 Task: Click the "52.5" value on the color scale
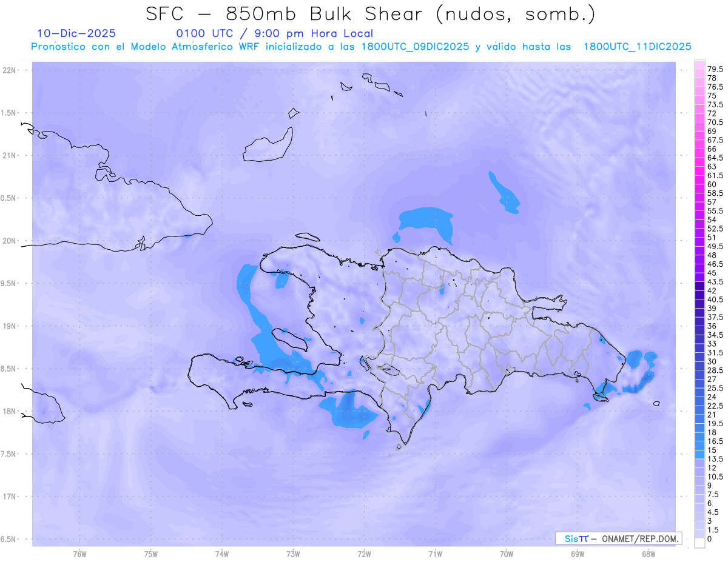(x=715, y=228)
